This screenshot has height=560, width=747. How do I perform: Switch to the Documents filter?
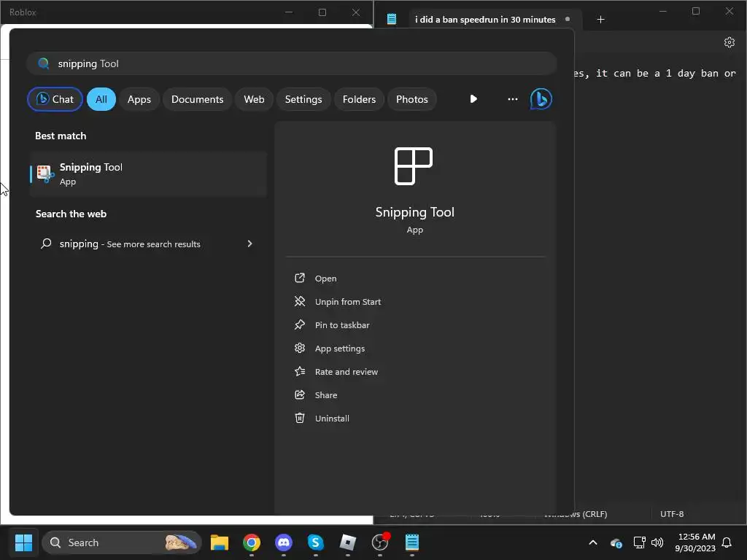197,99
